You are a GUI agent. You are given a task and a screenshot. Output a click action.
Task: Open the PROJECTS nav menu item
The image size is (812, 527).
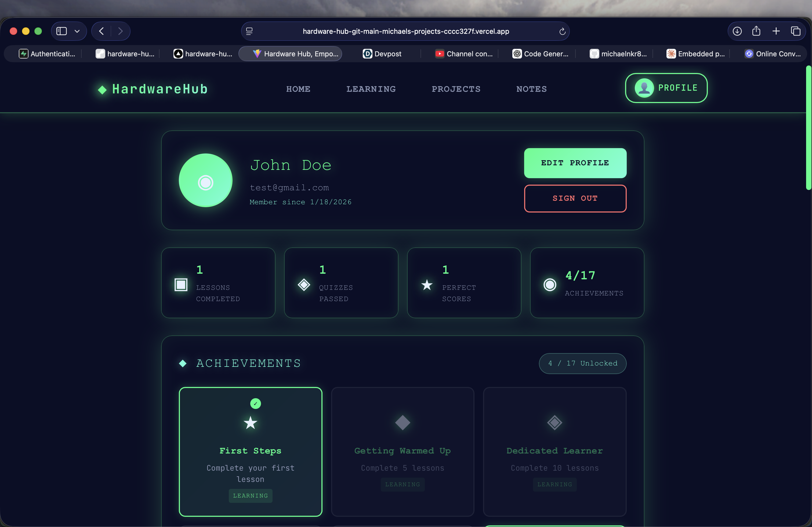point(456,89)
